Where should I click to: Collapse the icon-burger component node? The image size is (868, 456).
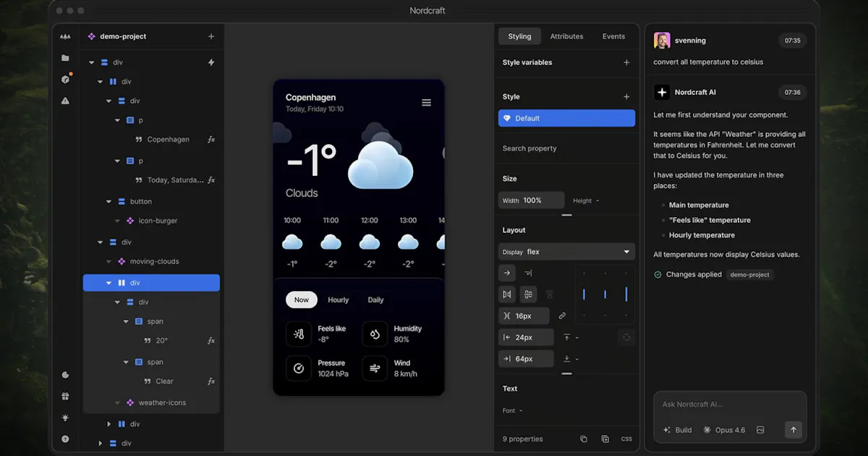(117, 221)
